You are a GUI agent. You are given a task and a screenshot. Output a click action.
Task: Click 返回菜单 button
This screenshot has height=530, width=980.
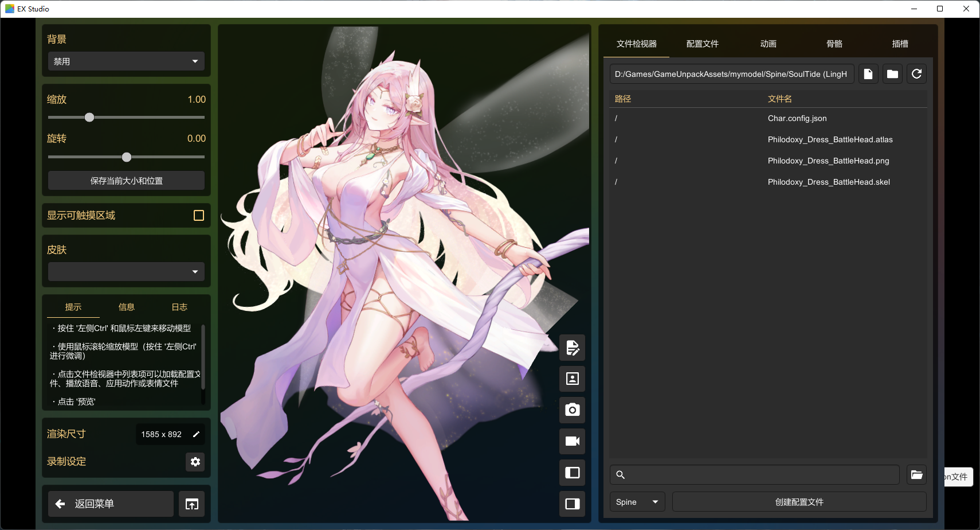[x=111, y=504]
